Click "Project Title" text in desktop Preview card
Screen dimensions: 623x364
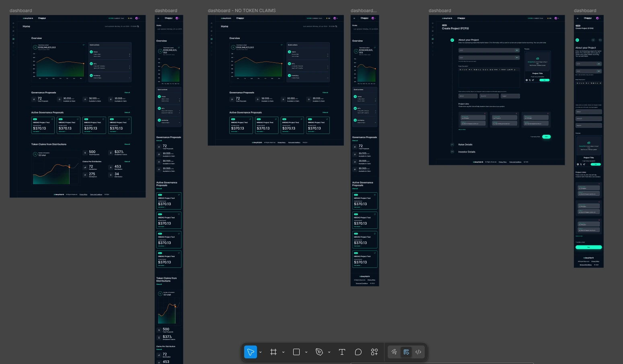click(538, 74)
